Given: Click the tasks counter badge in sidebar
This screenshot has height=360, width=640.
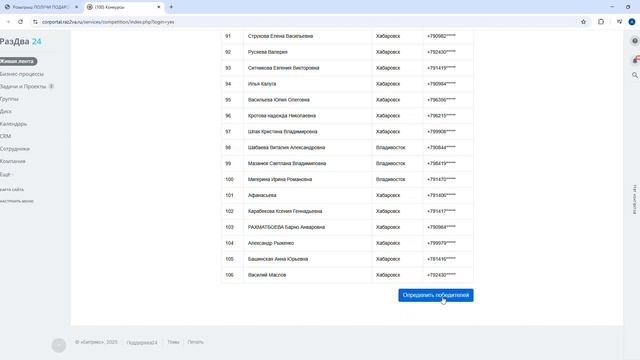Looking at the screenshot, I should tap(51, 87).
